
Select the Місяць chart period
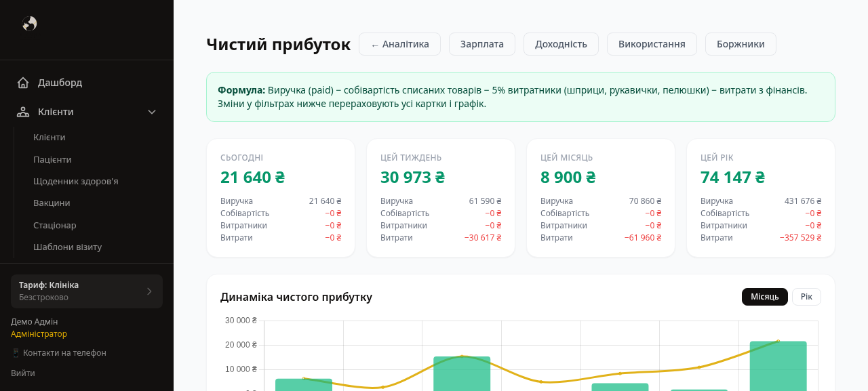[x=765, y=297]
